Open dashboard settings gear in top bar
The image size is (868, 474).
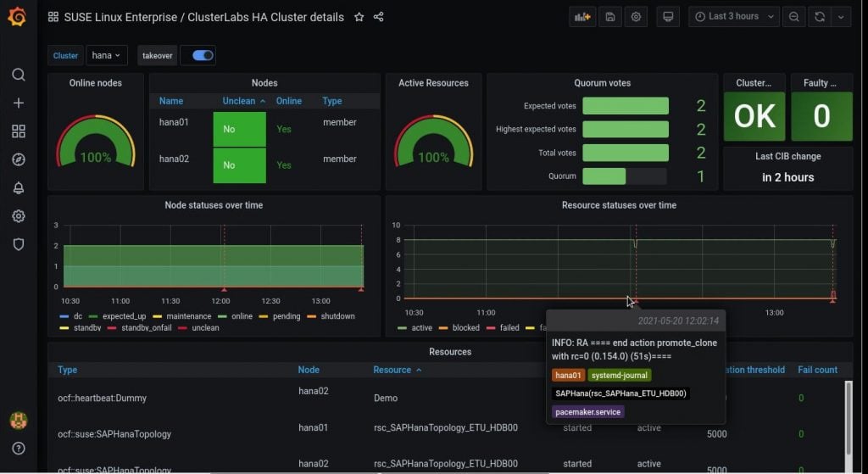coord(636,17)
